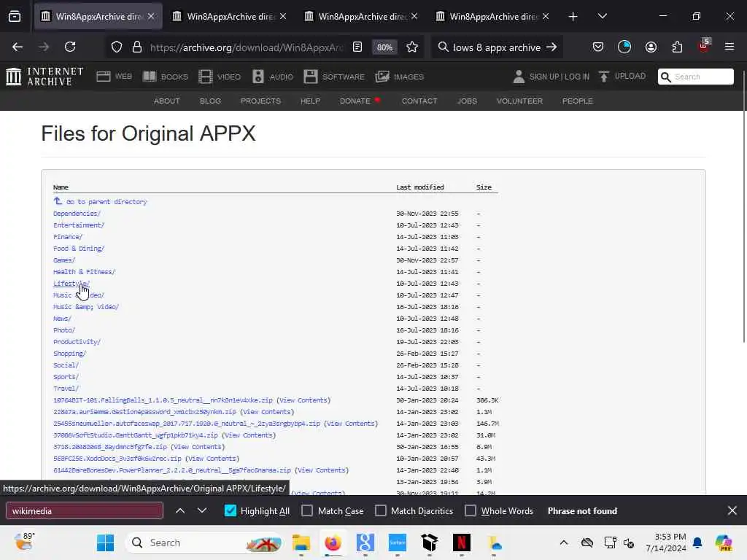Open Windows Start menu

(x=105, y=542)
